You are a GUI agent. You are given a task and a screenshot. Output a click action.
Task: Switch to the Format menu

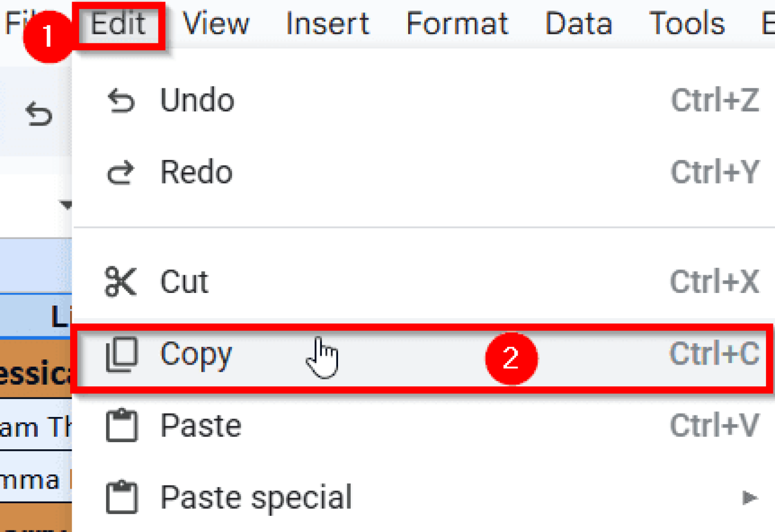457,24
